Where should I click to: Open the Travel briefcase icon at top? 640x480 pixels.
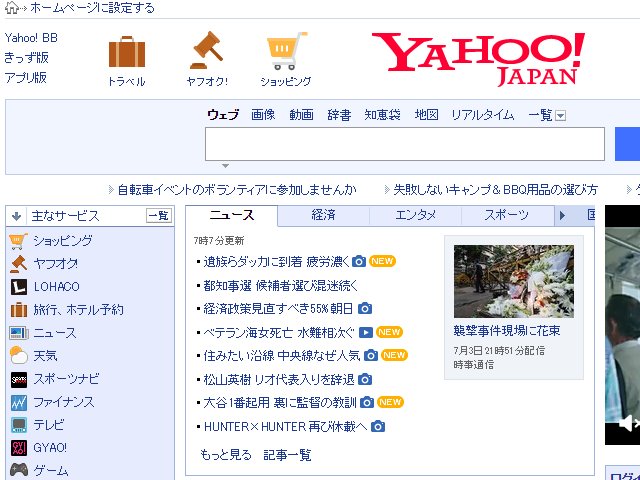(x=127, y=52)
